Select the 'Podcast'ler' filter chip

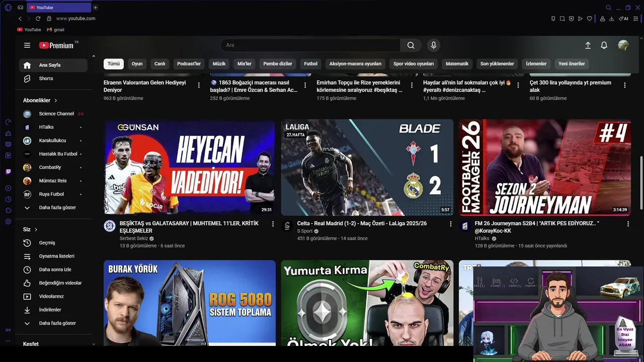[189, 64]
